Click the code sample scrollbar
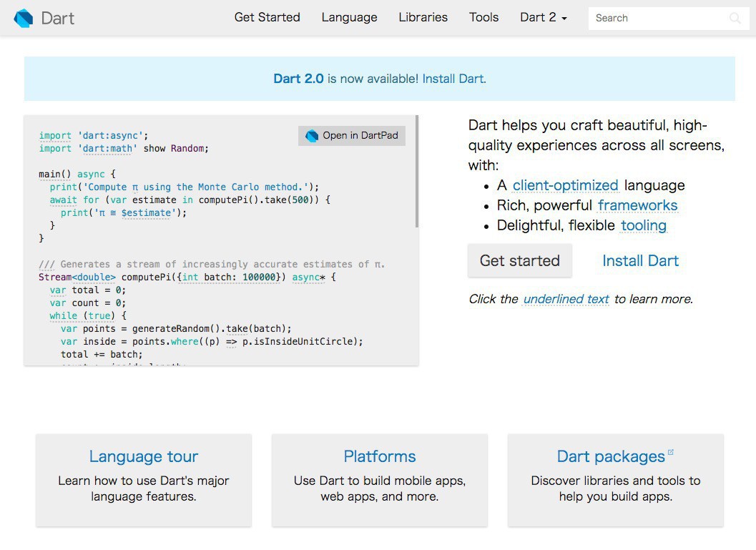The height and width of the screenshot is (550, 756). click(x=416, y=172)
